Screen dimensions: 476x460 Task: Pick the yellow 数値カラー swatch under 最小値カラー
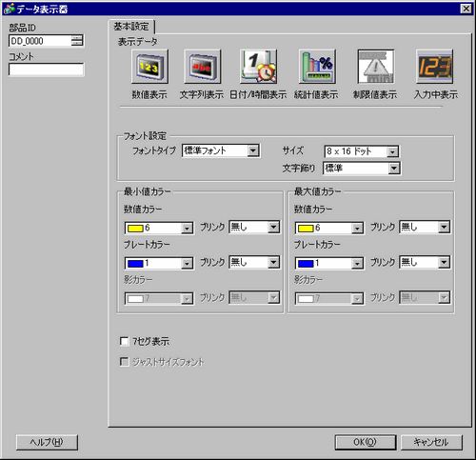point(135,229)
